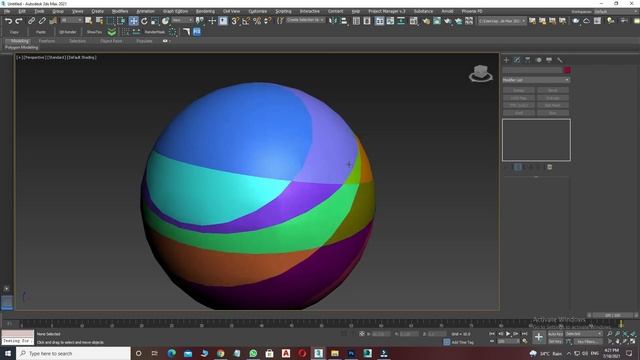The width and height of the screenshot is (640, 360).
Task: Toggle the Percent Snap icon
Action: tap(257, 21)
